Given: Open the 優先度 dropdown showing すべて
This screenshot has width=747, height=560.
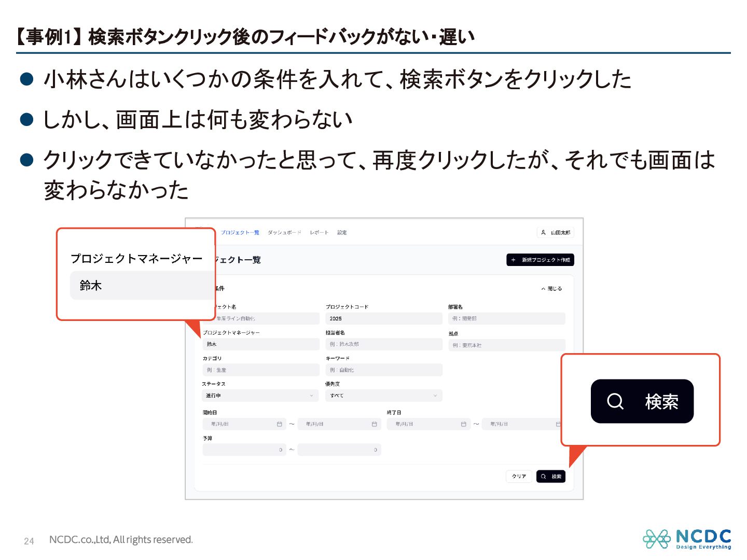Looking at the screenshot, I should [384, 396].
